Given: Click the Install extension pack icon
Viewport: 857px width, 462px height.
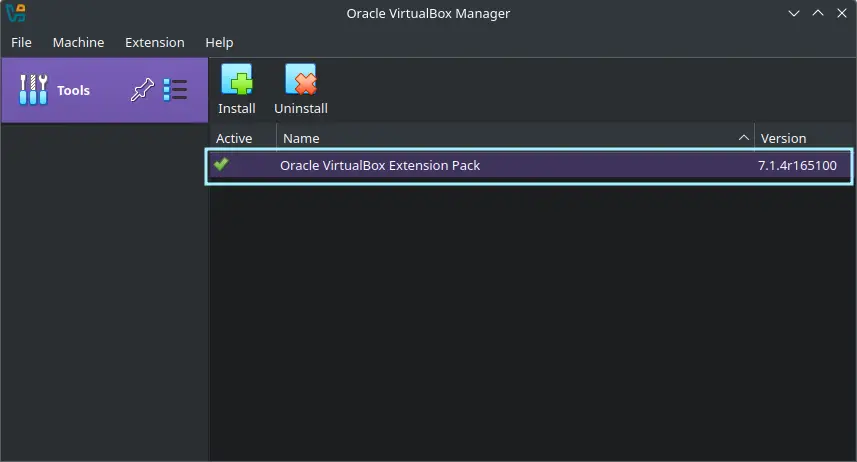Looking at the screenshot, I should tap(237, 80).
